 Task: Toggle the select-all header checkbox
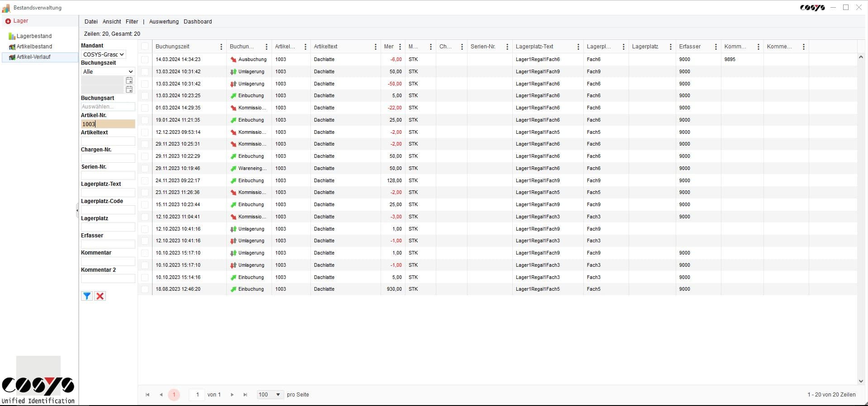(145, 46)
